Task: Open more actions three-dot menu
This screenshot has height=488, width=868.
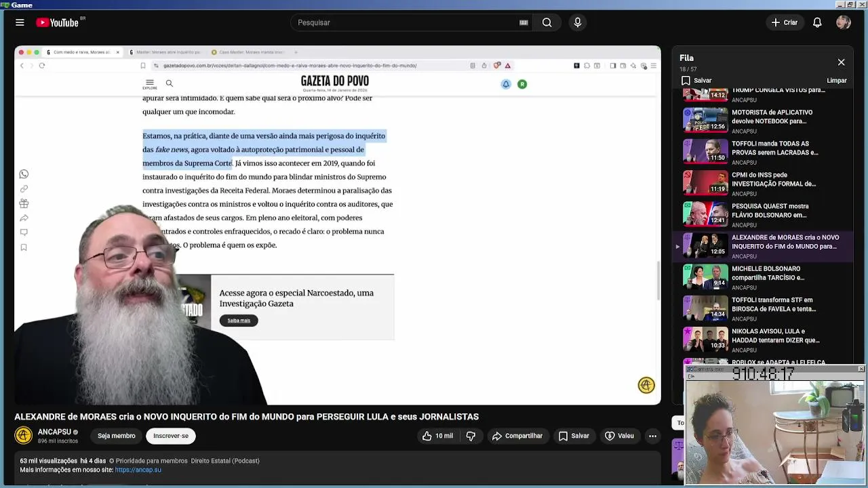Action: click(x=652, y=436)
